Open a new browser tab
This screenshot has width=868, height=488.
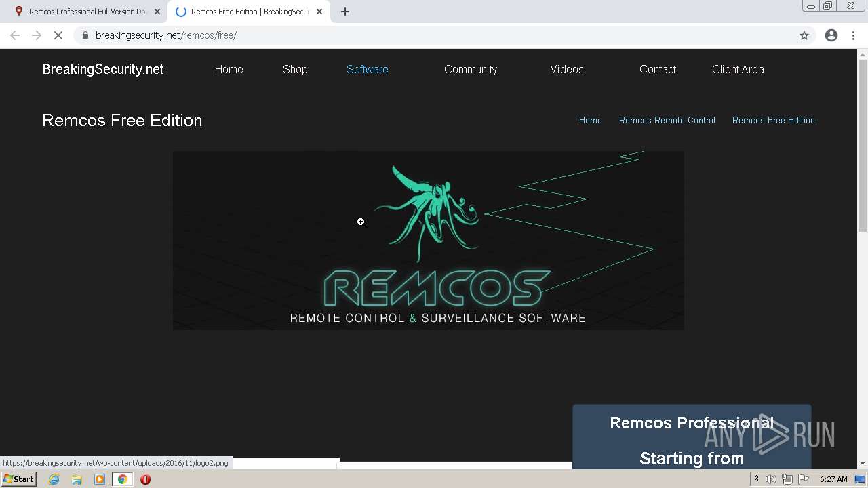(x=345, y=12)
